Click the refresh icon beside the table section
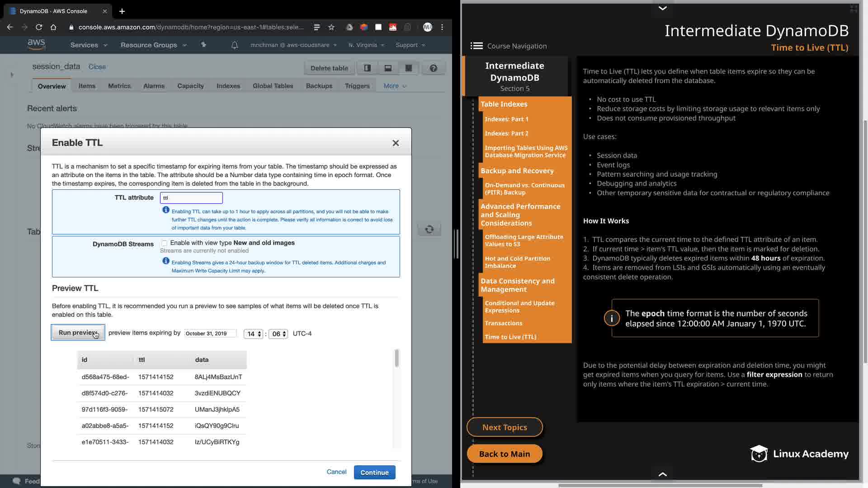Screen dimensions: 868x488 pos(429,230)
